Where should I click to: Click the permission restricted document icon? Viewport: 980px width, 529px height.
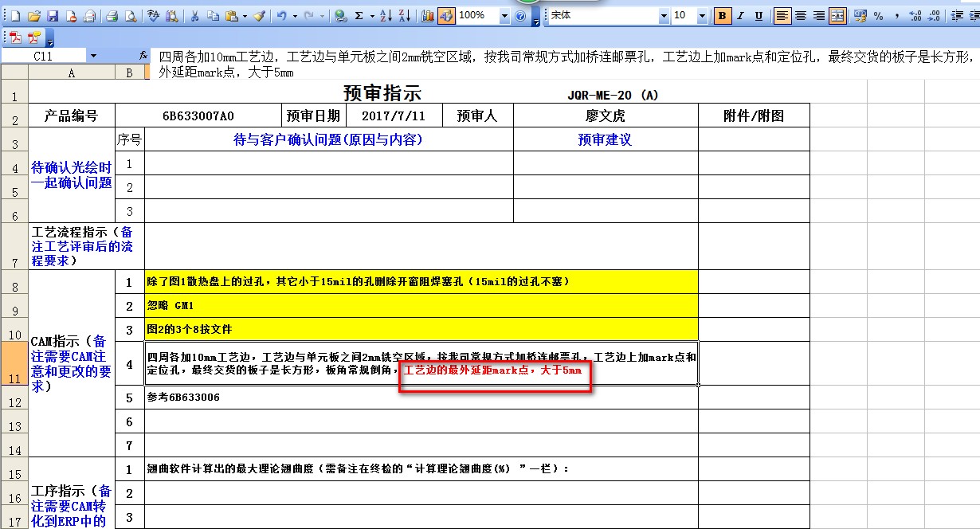point(71,16)
